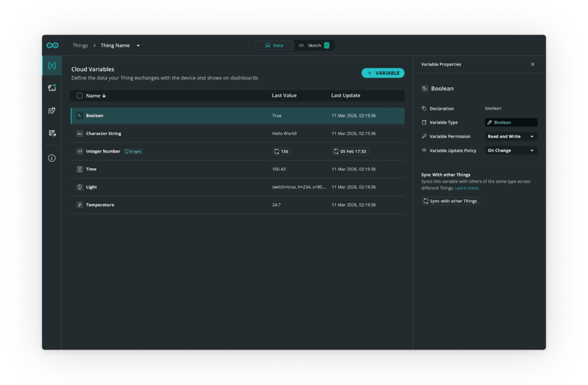588x385 pixels.
Task: Open the plug connection sidebar icon
Action: tap(52, 111)
